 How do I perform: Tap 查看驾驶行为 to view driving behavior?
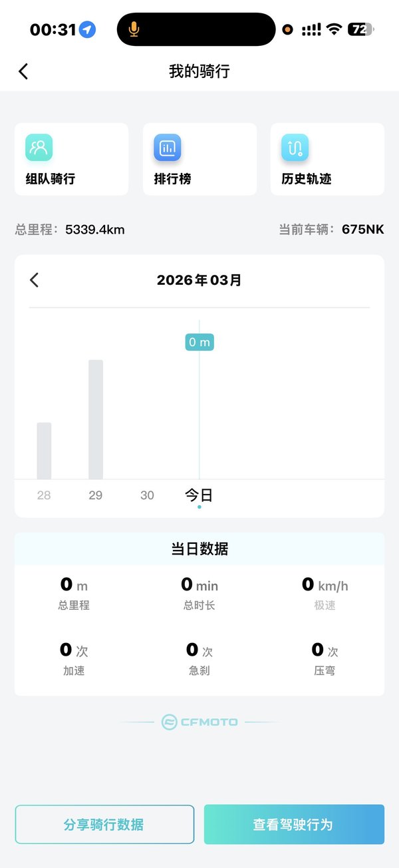click(294, 823)
